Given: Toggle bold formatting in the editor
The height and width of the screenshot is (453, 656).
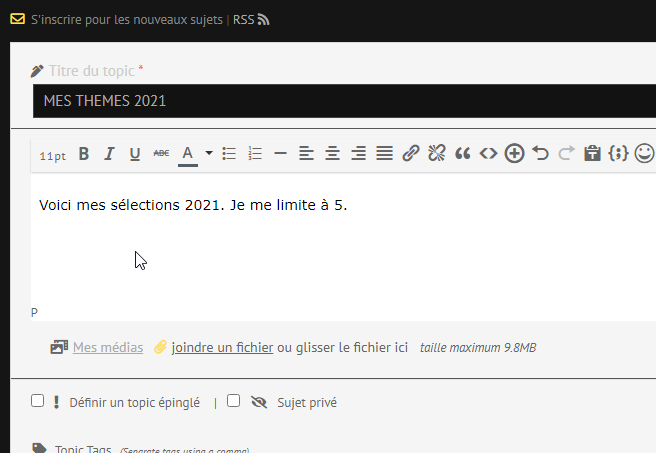Looking at the screenshot, I should pos(84,154).
